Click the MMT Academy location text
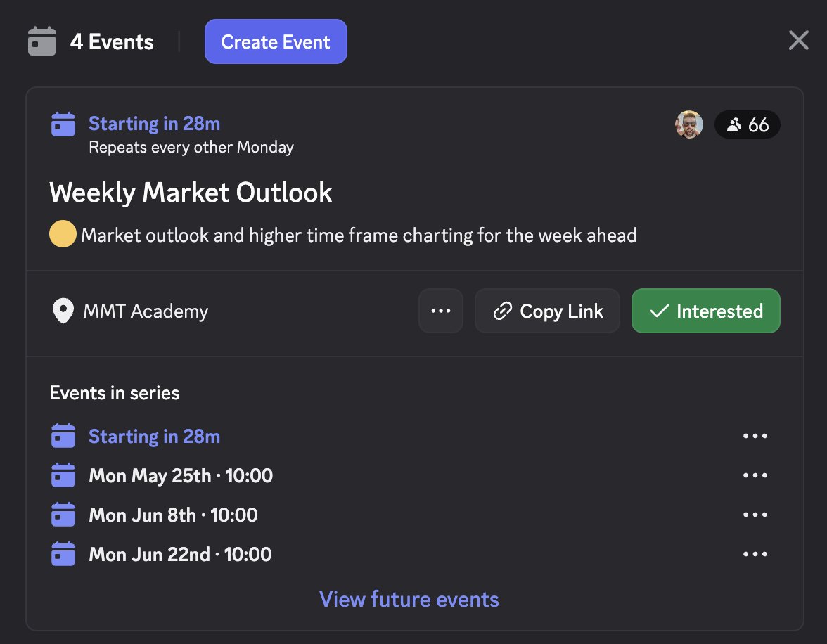827x644 pixels. (146, 311)
